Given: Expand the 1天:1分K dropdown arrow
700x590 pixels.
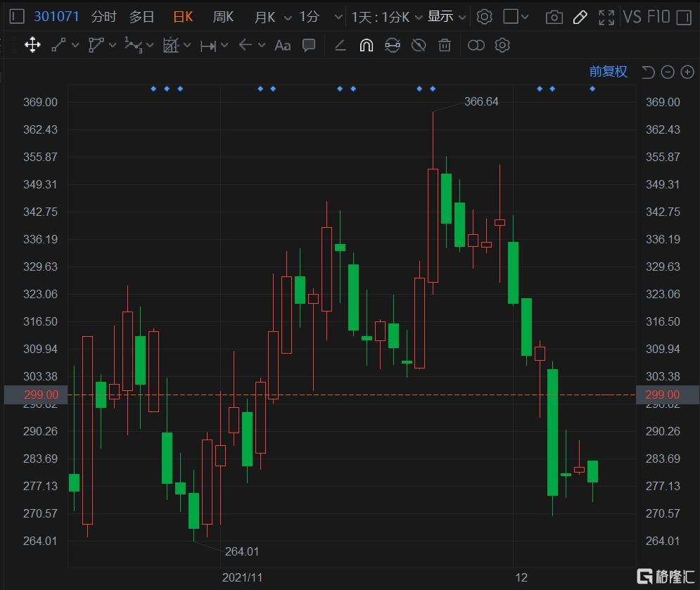Looking at the screenshot, I should (419, 18).
